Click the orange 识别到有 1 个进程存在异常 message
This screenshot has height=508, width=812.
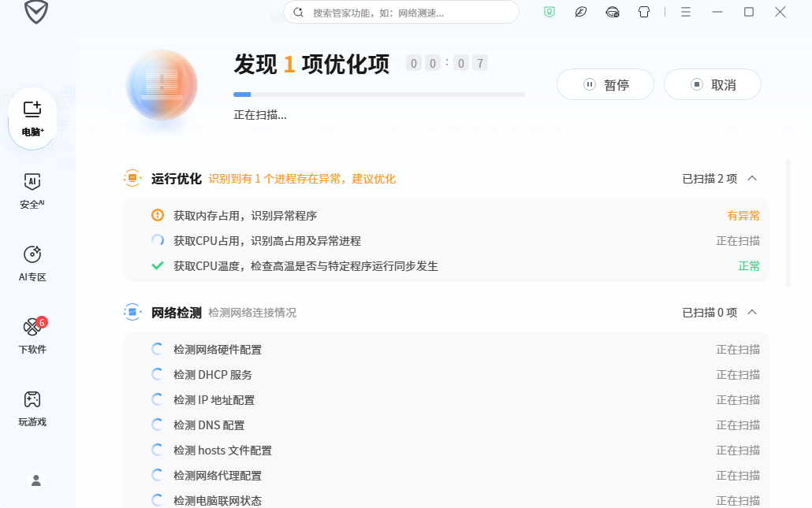click(x=302, y=179)
